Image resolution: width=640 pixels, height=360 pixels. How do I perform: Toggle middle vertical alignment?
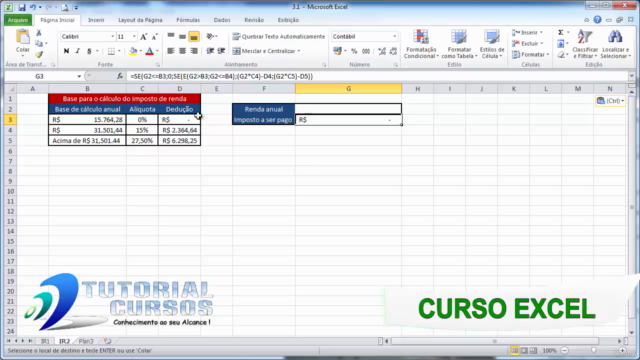click(182, 37)
